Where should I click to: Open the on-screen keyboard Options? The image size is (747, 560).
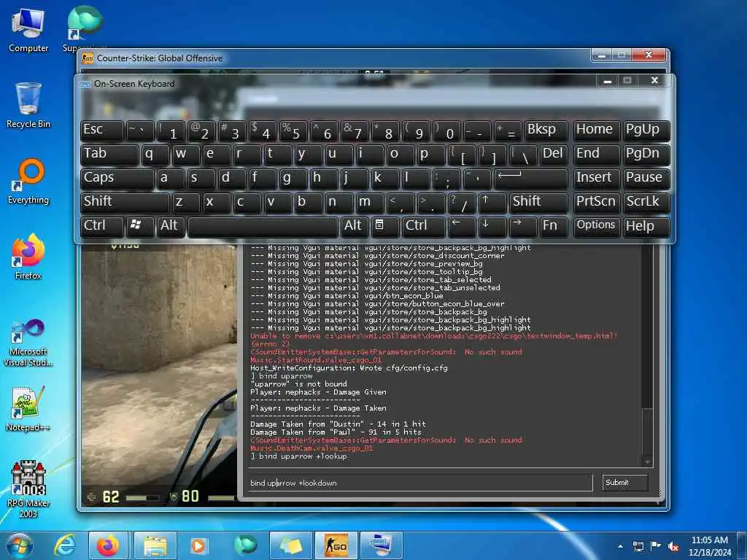(597, 226)
